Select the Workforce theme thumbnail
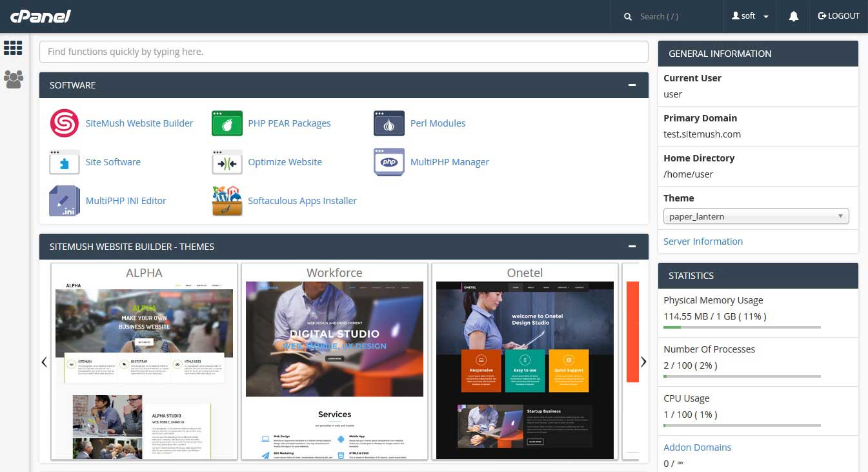This screenshot has width=868, height=472. click(334, 371)
